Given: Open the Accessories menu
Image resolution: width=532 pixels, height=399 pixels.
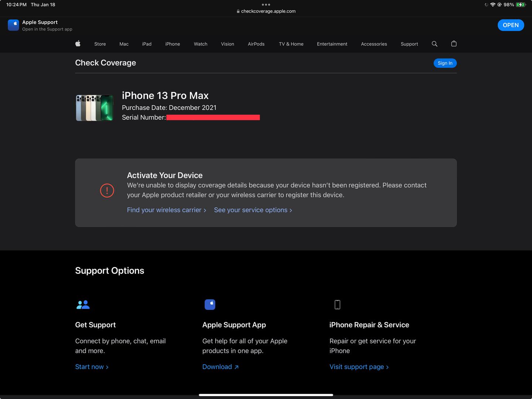Looking at the screenshot, I should 374,44.
